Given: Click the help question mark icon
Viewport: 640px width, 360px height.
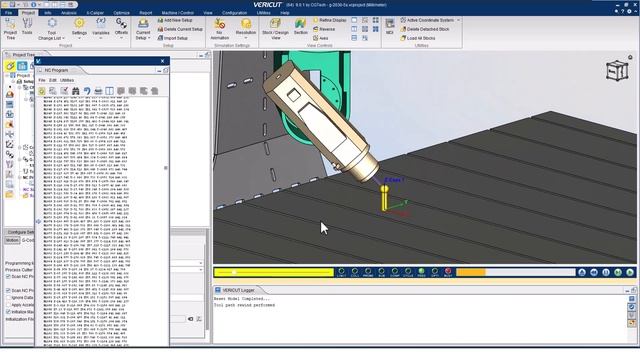Looking at the screenshot, I should [622, 12].
